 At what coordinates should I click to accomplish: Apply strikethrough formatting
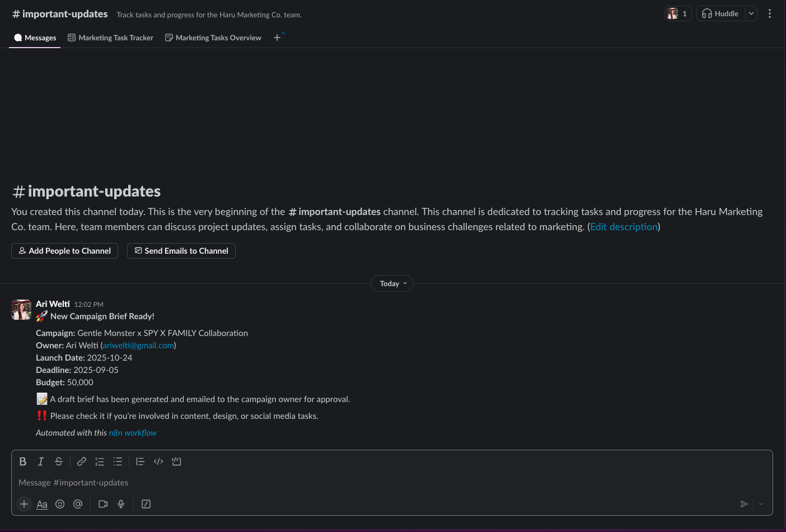(x=59, y=461)
